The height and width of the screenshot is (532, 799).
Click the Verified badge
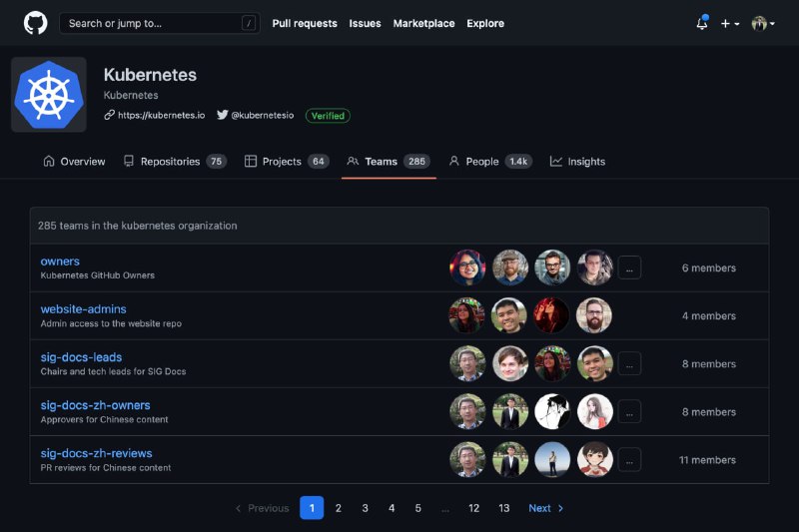(328, 116)
